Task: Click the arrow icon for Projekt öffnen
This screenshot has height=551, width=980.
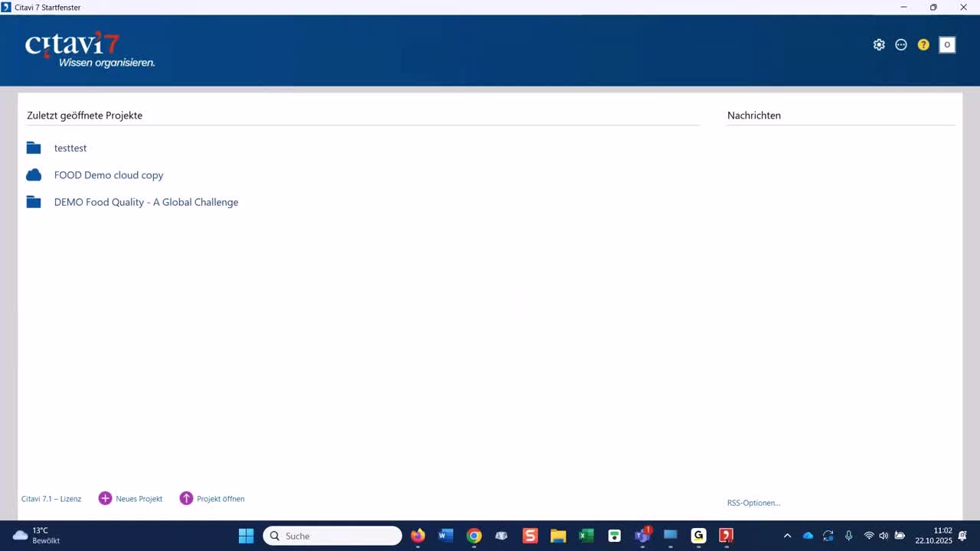Action: pyautogui.click(x=186, y=498)
